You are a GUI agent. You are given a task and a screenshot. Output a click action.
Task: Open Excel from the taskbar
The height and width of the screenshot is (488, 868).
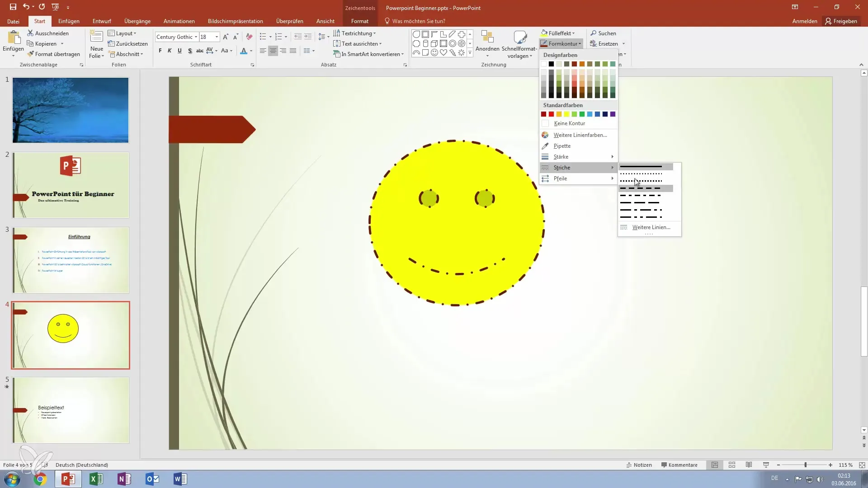pyautogui.click(x=96, y=479)
